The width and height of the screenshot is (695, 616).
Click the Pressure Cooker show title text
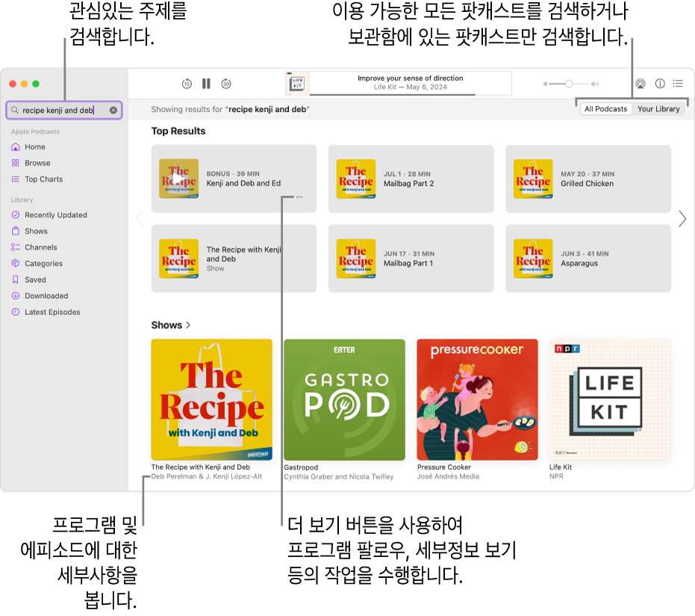(443, 467)
